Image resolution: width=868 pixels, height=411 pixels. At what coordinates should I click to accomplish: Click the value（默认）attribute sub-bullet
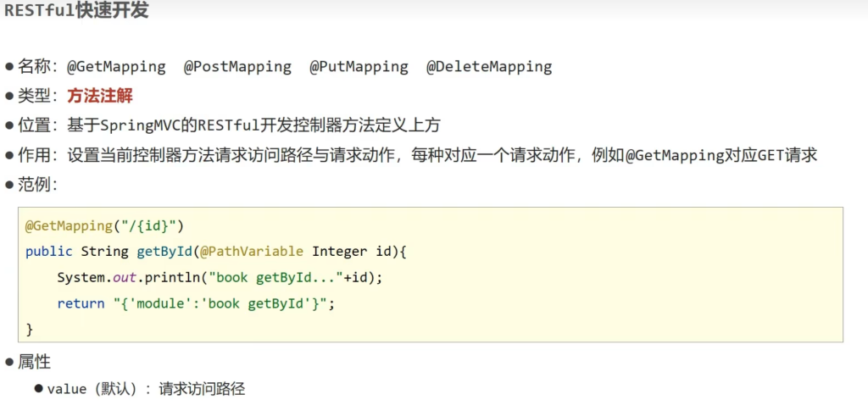click(93, 389)
